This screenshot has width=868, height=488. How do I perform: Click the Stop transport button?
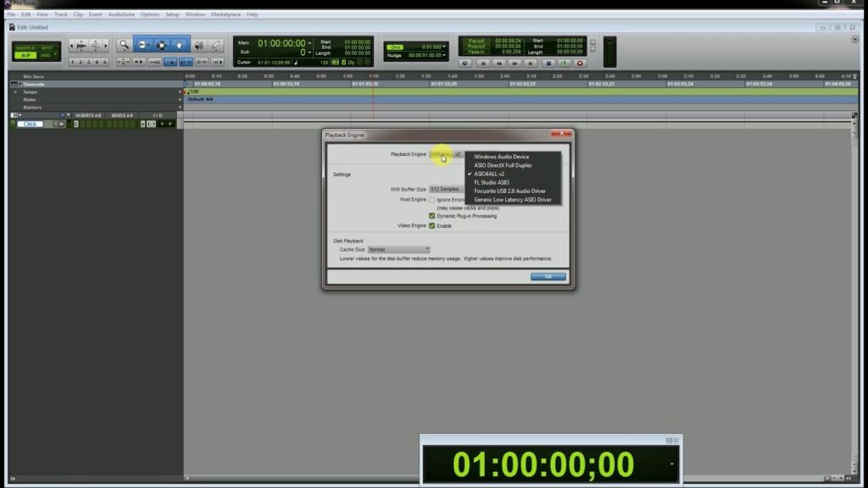point(548,63)
